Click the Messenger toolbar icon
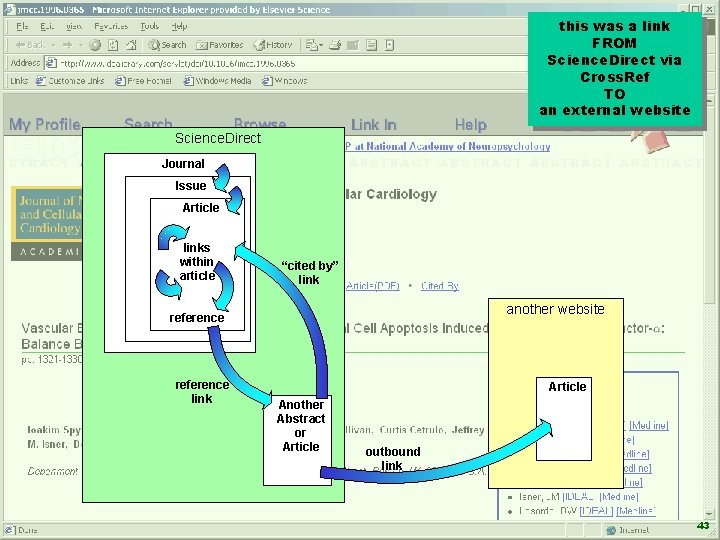The image size is (720, 540). (x=389, y=45)
